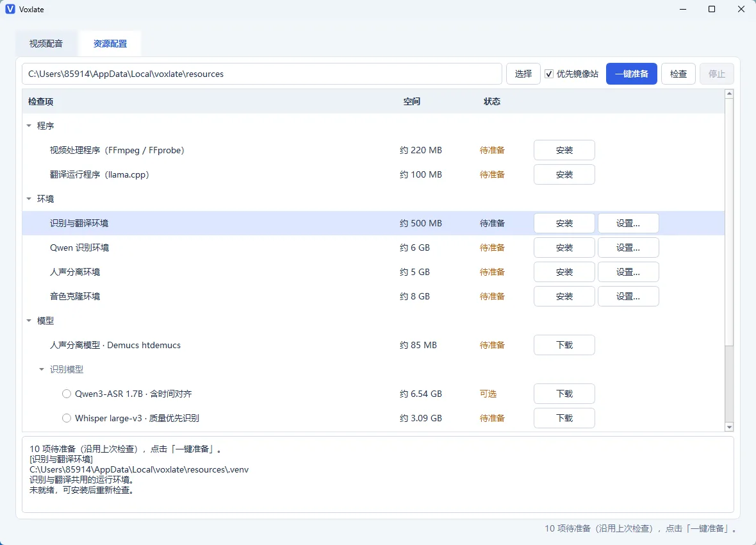This screenshot has width=756, height=545.
Task: Collapse the 模型 group
Action: [29, 321]
